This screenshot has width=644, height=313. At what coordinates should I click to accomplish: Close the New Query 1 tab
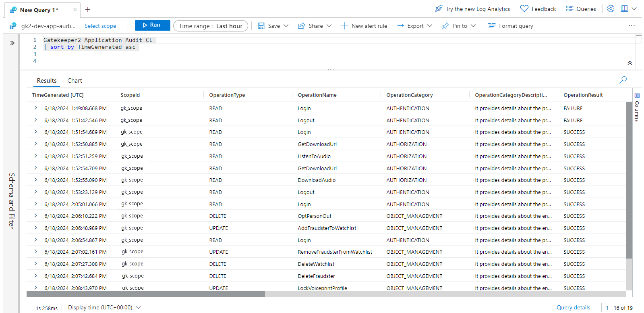point(75,10)
